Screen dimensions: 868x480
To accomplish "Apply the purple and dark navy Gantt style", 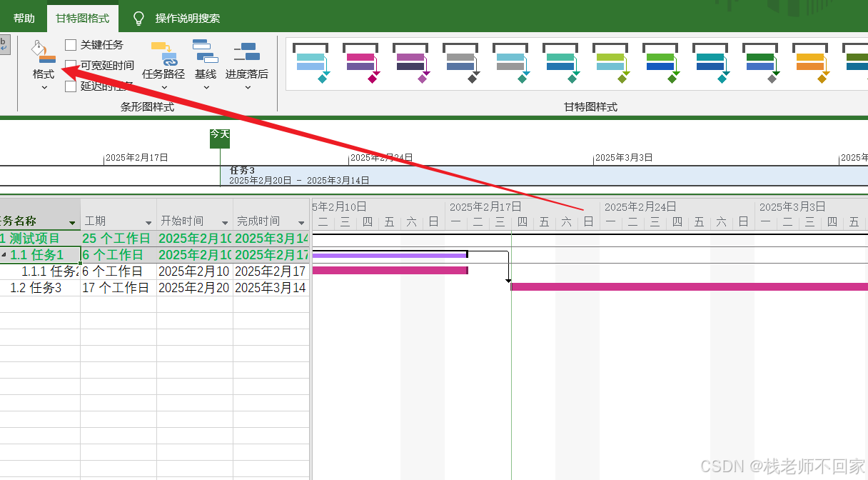I will click(410, 62).
